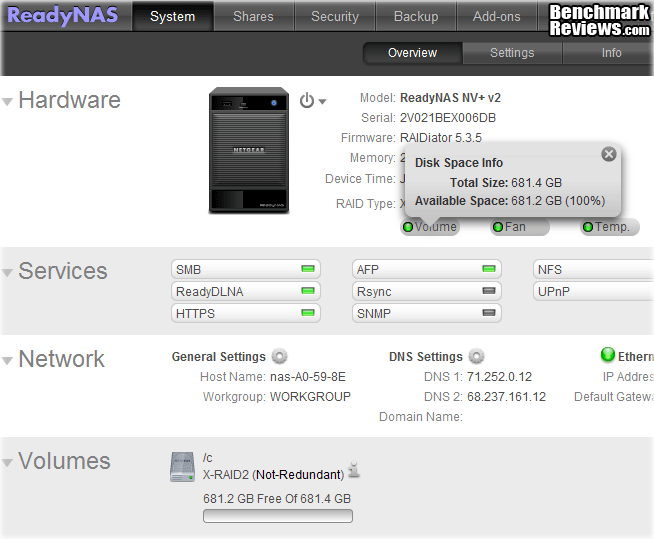Click the DNS Settings heading

pos(426,357)
